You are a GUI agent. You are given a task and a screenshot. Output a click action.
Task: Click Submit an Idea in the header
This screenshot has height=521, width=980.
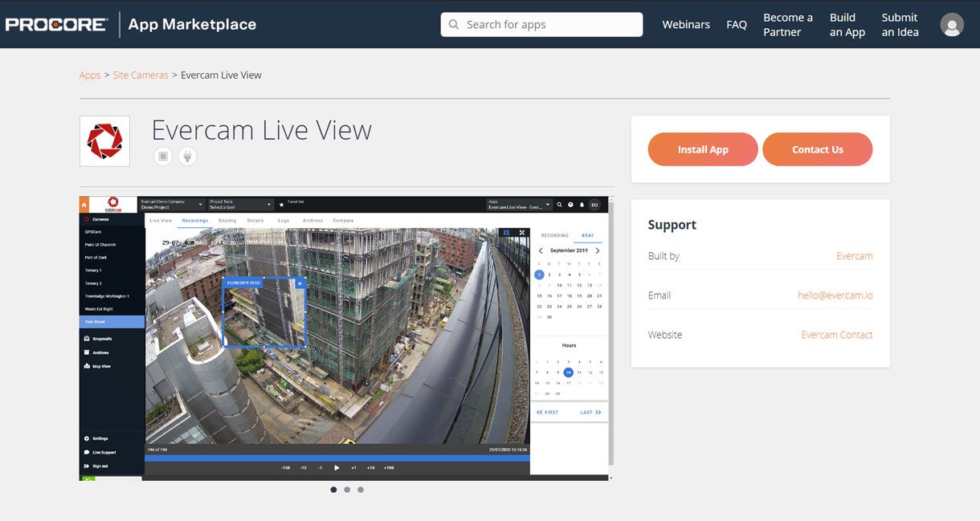pyautogui.click(x=900, y=25)
